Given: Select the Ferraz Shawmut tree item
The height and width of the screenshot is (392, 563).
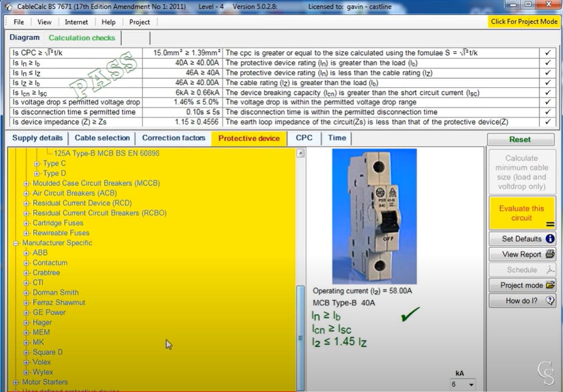Looking at the screenshot, I should 59,302.
